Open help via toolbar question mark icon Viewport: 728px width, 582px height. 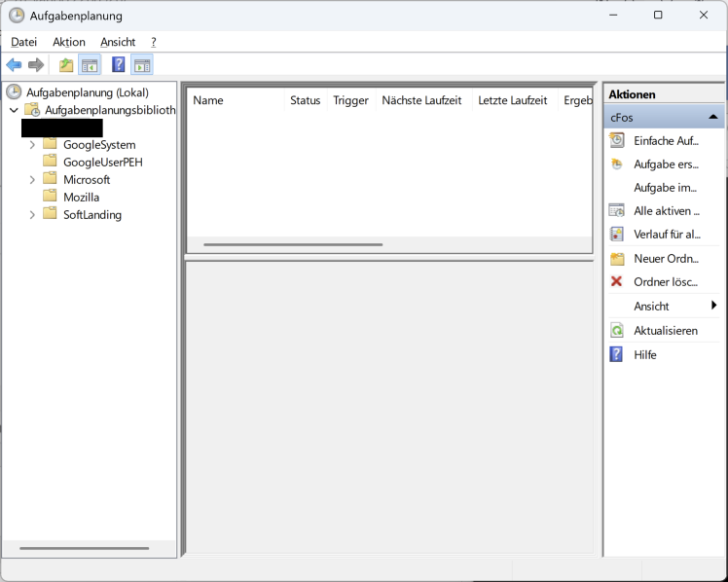pyautogui.click(x=119, y=64)
